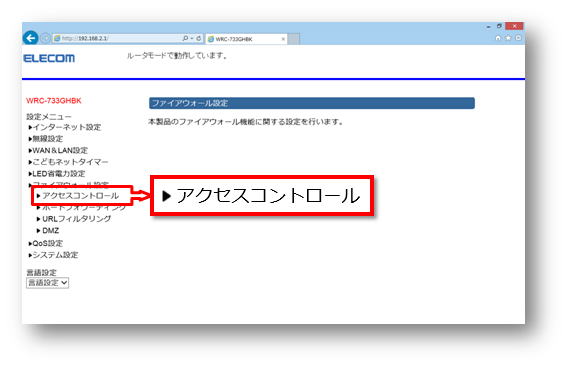Close the WRC-733GHBK tab
The width and height of the screenshot is (567, 366).
[283, 39]
